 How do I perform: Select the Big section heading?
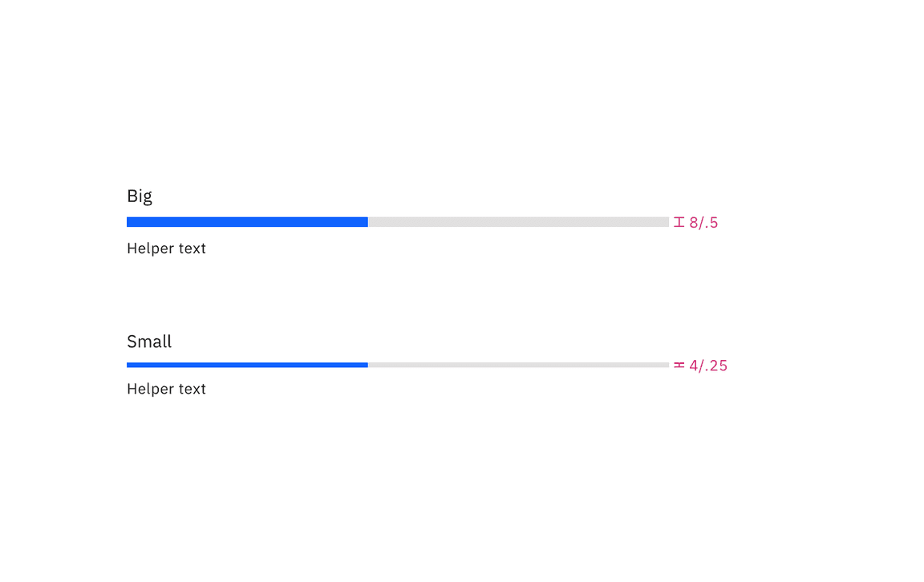point(140,196)
